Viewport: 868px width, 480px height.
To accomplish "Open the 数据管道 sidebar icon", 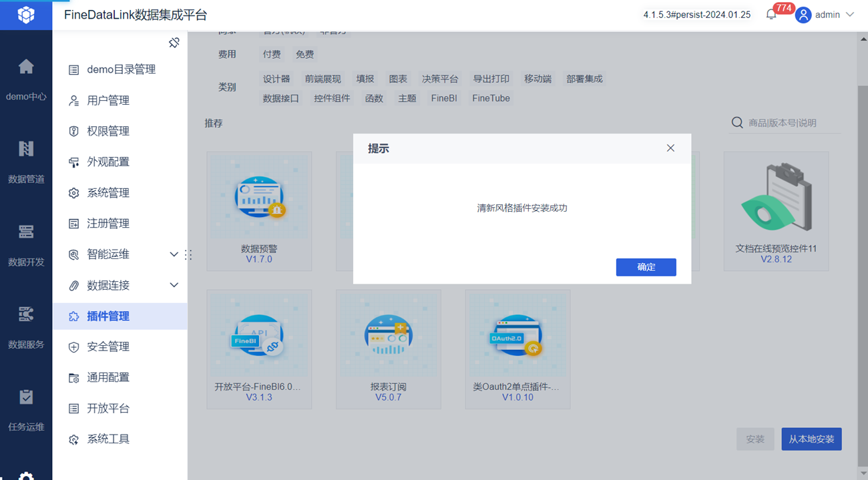I will pos(26,149).
